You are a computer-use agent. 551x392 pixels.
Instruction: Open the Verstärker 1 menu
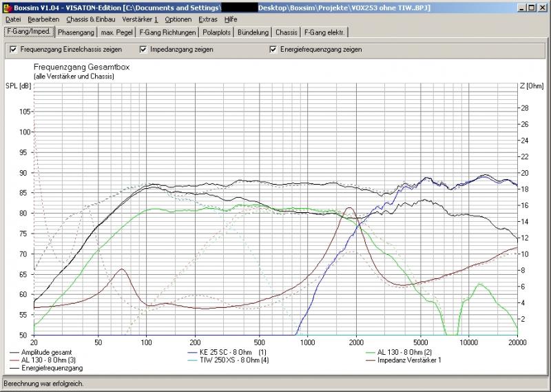(x=140, y=19)
